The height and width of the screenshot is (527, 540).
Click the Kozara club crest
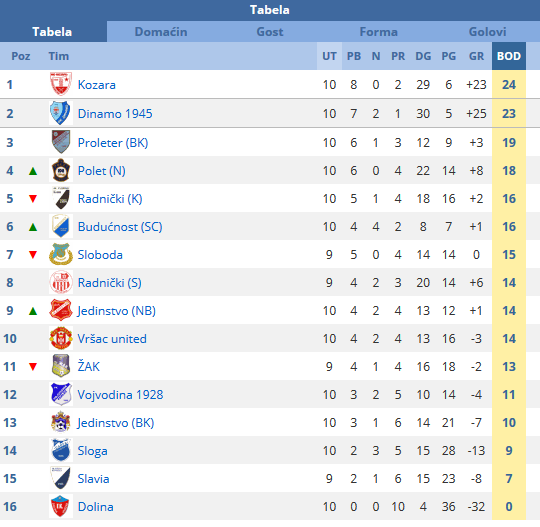(61, 84)
